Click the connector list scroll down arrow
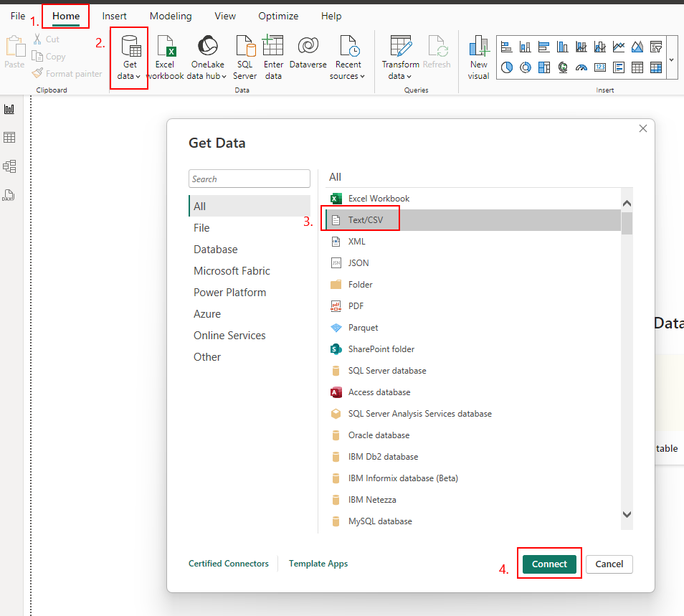This screenshot has height=616, width=684. pyautogui.click(x=627, y=514)
